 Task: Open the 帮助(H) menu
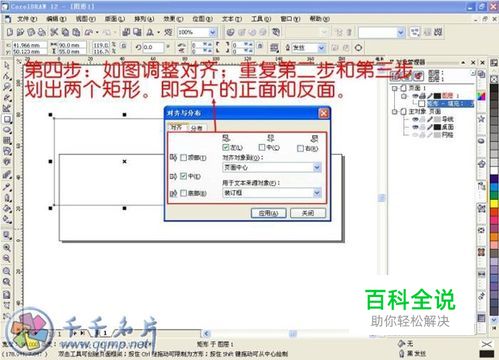pos(320,19)
